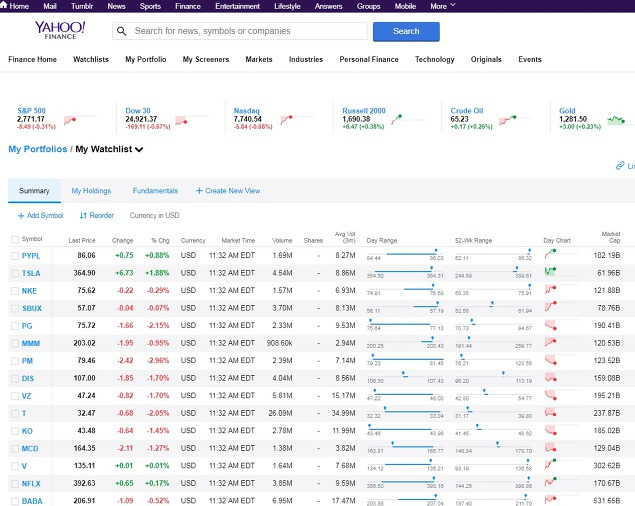The width and height of the screenshot is (635, 506).
Task: Expand the My Watchlist dropdown chevron
Action: 139,149
